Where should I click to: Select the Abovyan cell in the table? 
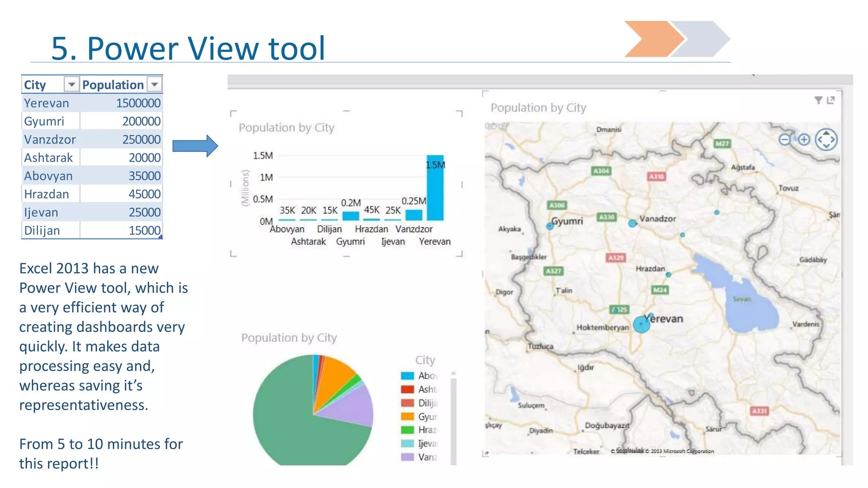point(50,176)
